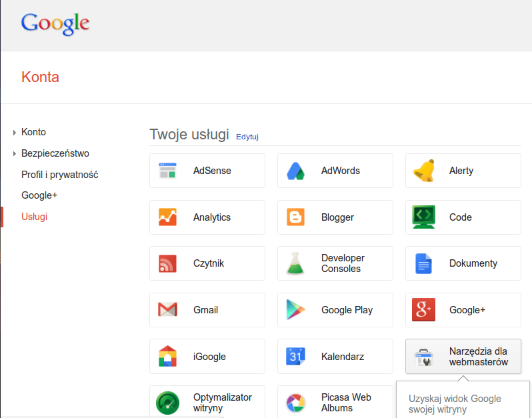The width and height of the screenshot is (532, 418).
Task: Click the AdWords triangle icon
Action: tap(295, 171)
